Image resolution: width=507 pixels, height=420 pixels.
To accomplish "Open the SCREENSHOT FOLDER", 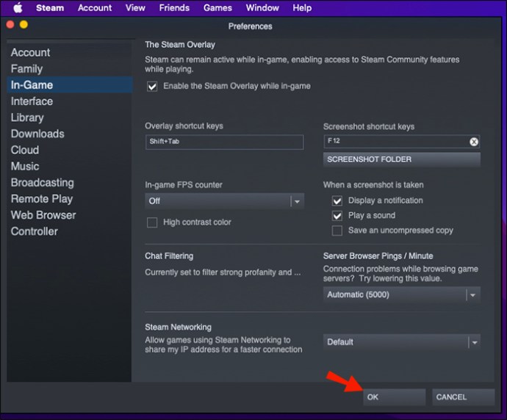I will click(x=402, y=159).
